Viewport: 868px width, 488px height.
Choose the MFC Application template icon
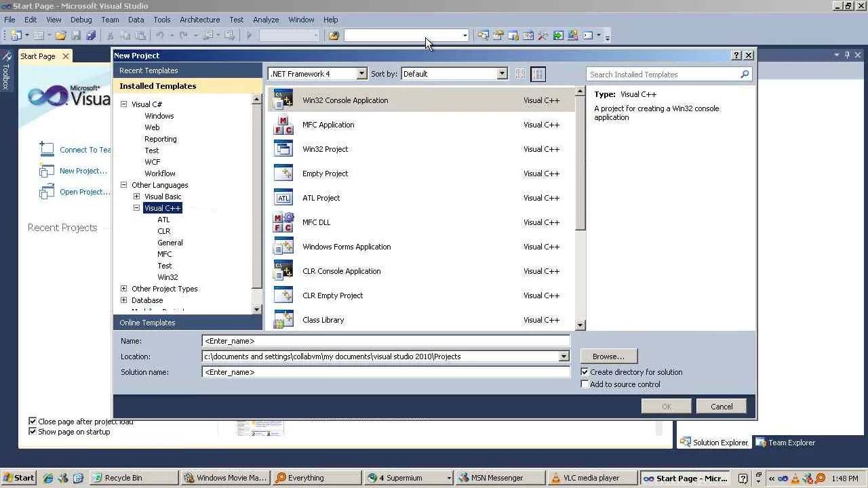point(283,125)
